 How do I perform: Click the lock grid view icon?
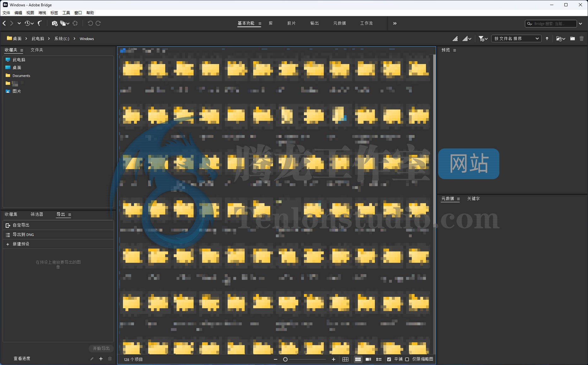[x=345, y=359]
